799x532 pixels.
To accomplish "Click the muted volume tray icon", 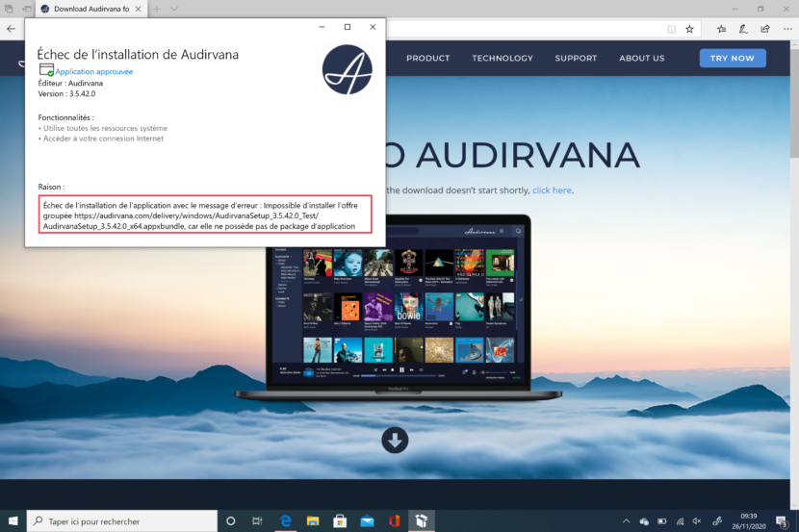I will click(x=697, y=520).
